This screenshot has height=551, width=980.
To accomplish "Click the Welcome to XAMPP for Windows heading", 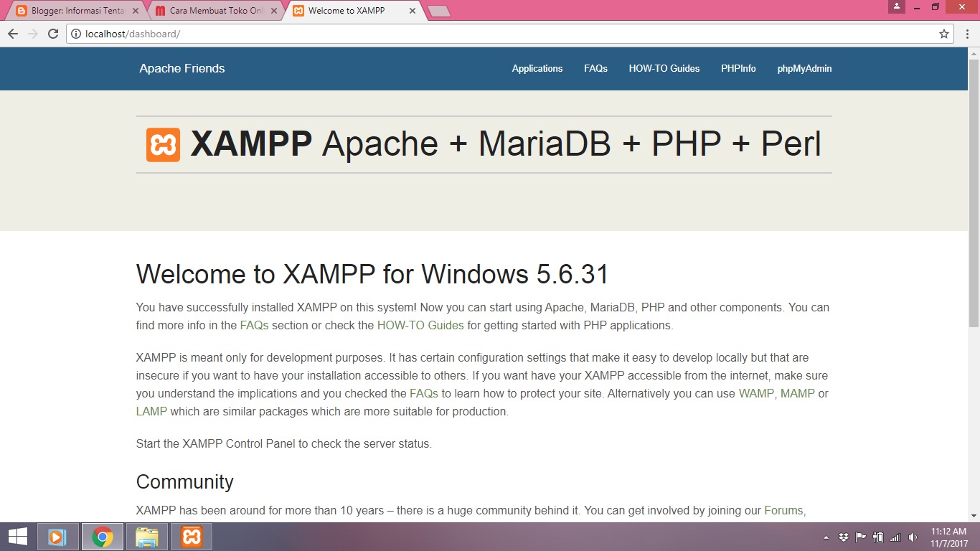I will [x=372, y=274].
